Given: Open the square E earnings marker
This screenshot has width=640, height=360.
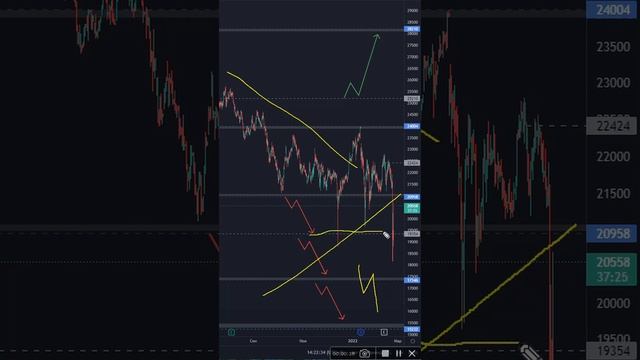Looking at the screenshot, I should 384,332.
